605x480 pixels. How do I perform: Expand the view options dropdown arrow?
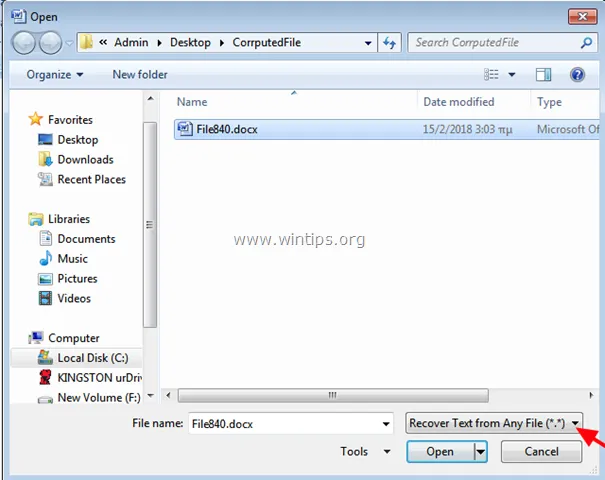click(512, 74)
